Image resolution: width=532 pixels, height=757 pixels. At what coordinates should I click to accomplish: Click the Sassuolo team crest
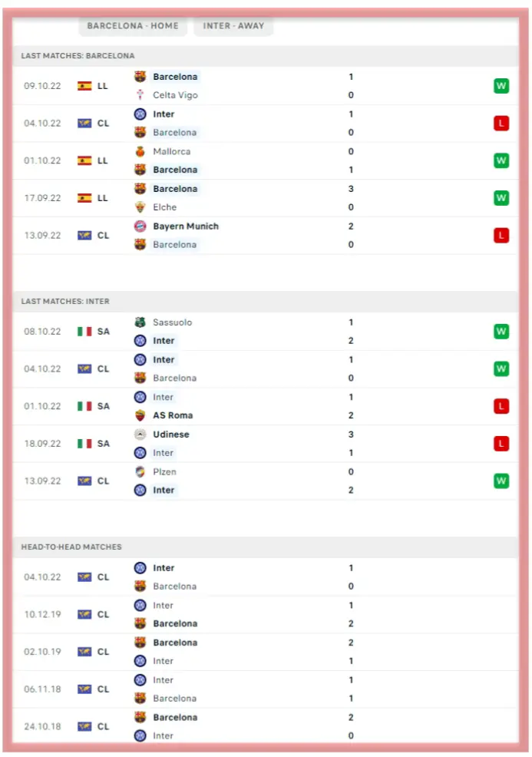coord(140,322)
